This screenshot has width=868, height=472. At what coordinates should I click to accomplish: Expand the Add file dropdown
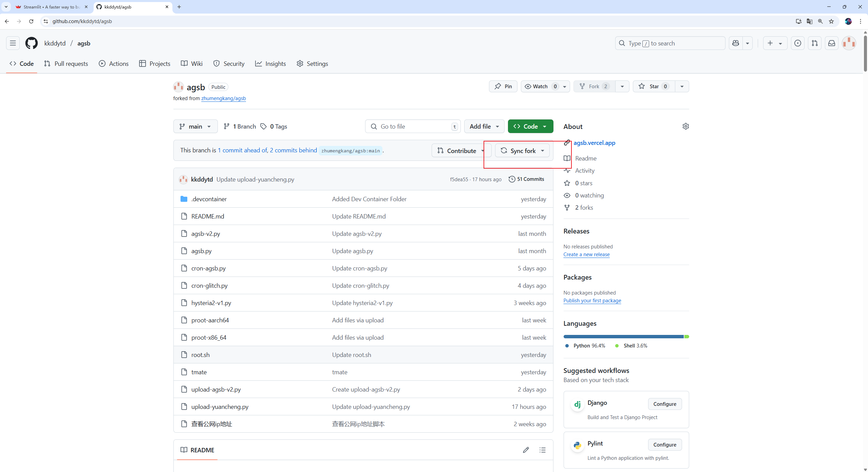tap(484, 126)
